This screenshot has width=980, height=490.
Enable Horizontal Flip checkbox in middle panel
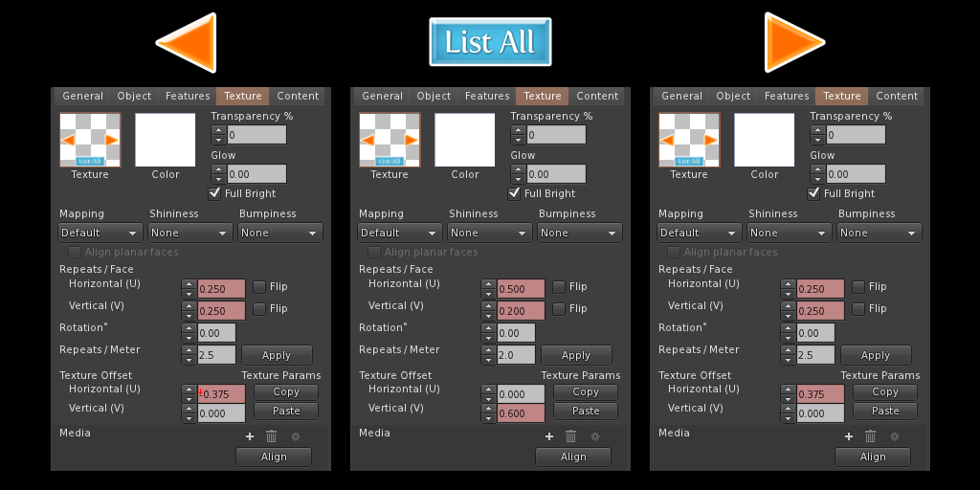pyautogui.click(x=559, y=286)
